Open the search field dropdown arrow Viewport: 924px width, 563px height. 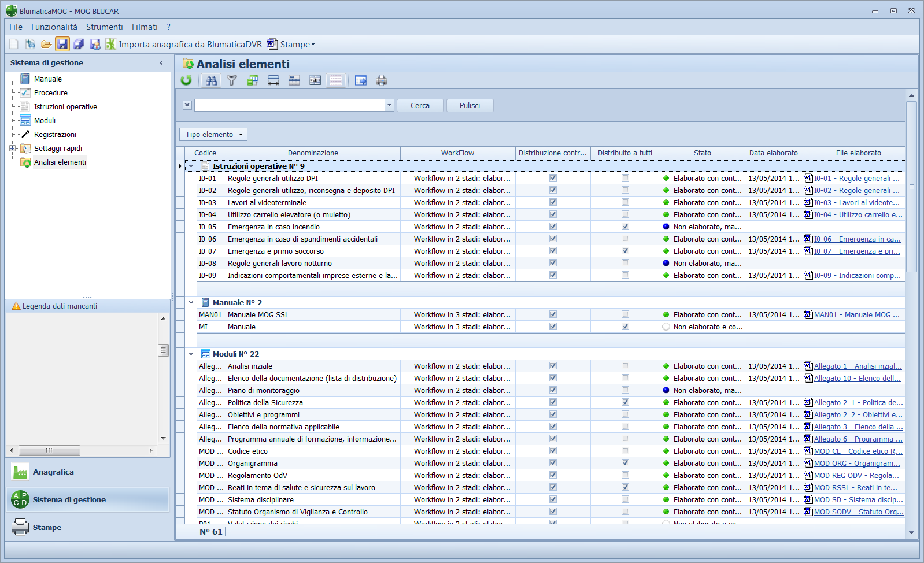[389, 105]
